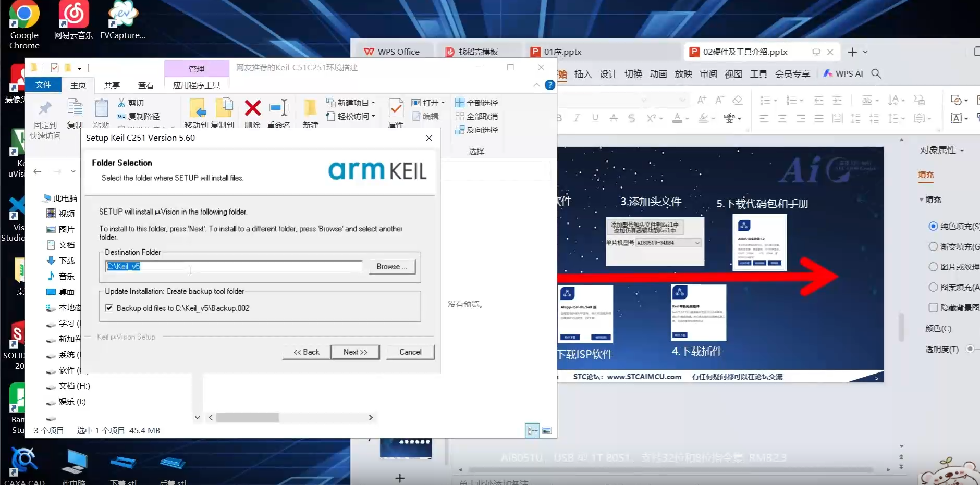Toggle the 隐藏背景图 checkbox
Image resolution: width=980 pixels, height=485 pixels.
[x=933, y=307]
